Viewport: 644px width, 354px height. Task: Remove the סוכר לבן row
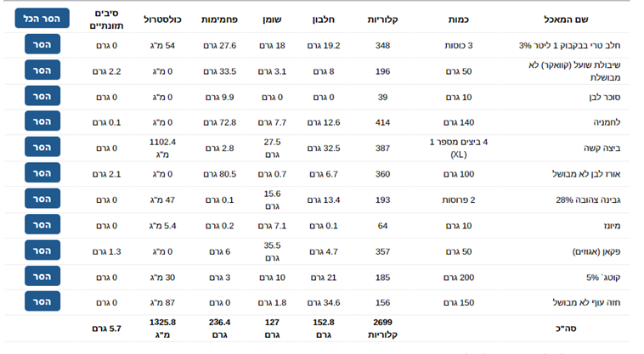[x=42, y=96]
